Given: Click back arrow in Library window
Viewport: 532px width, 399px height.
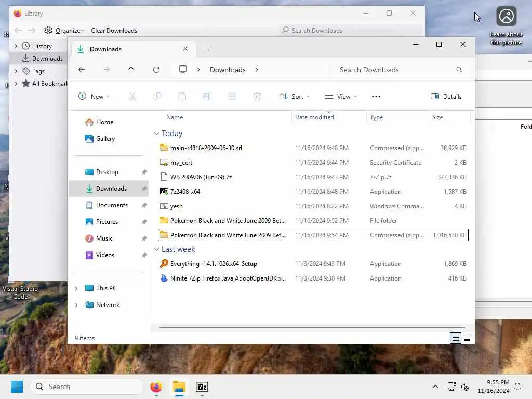Looking at the screenshot, I should [18, 31].
